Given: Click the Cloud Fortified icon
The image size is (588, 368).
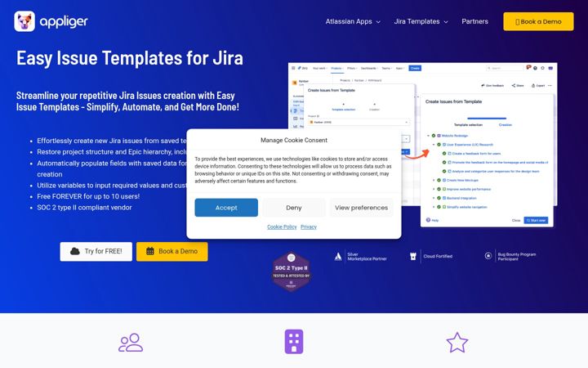Looking at the screenshot, I should [x=413, y=257].
